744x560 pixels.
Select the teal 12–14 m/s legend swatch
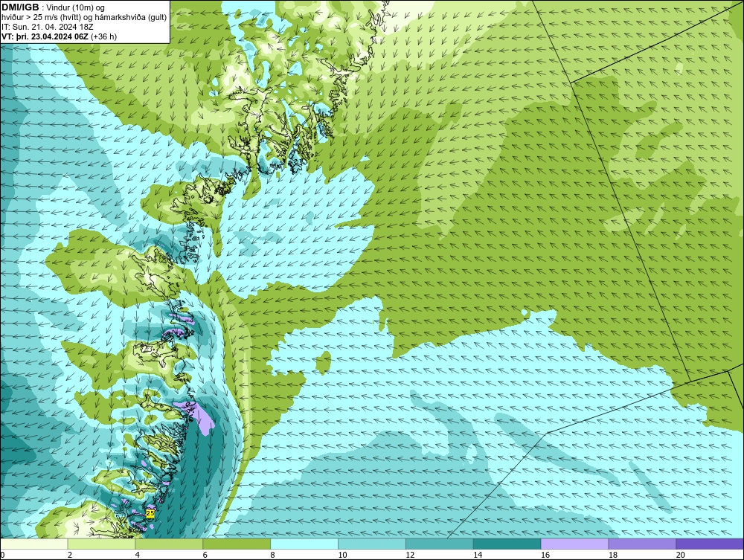coord(440,544)
